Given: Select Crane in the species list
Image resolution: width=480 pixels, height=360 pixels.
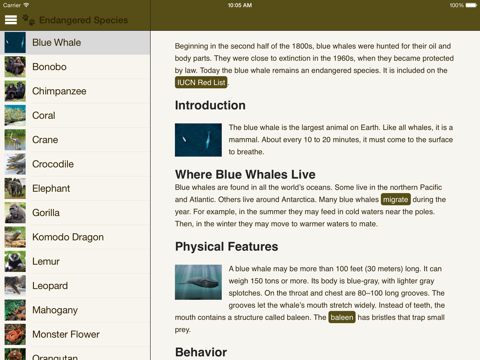Looking at the screenshot, I should (75, 140).
